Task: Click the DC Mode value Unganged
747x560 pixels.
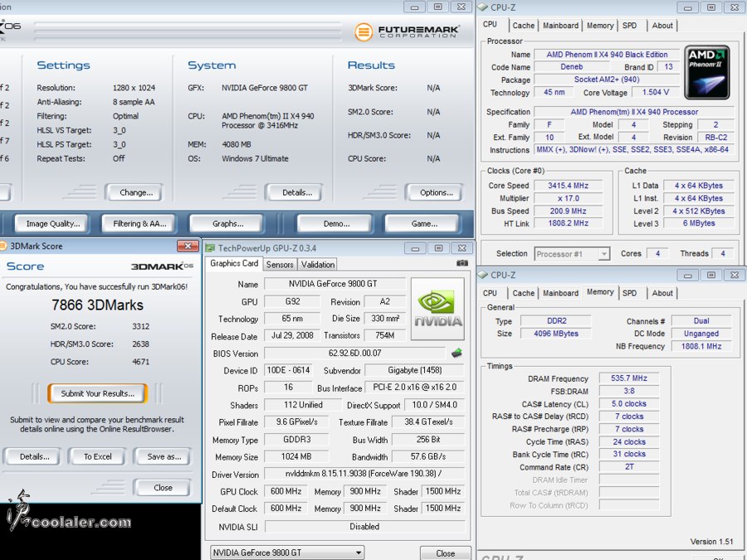Action: [701, 334]
